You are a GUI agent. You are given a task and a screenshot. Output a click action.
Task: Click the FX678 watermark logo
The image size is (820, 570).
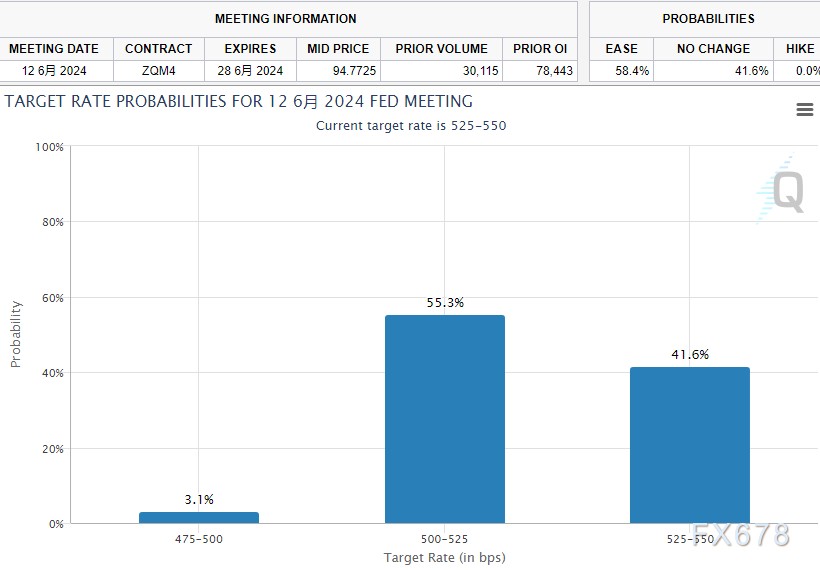coord(741,535)
